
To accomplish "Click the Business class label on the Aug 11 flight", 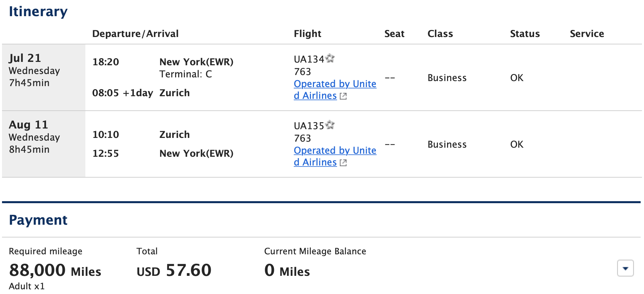I will click(447, 144).
